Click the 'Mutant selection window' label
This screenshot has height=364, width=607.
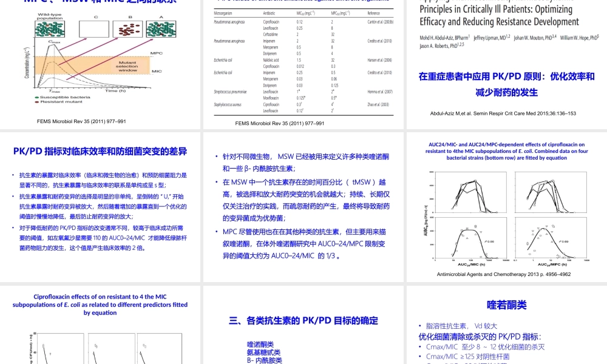pos(127,66)
